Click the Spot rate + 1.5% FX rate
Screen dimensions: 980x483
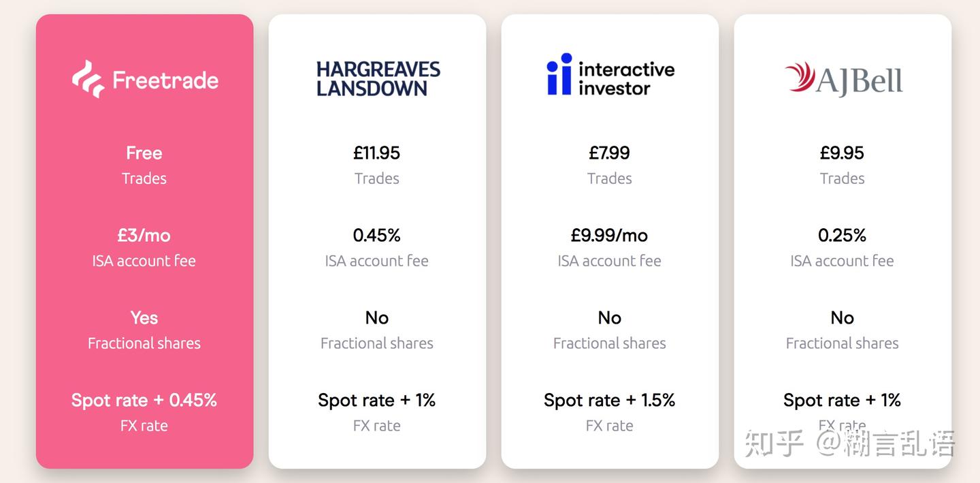(x=609, y=401)
